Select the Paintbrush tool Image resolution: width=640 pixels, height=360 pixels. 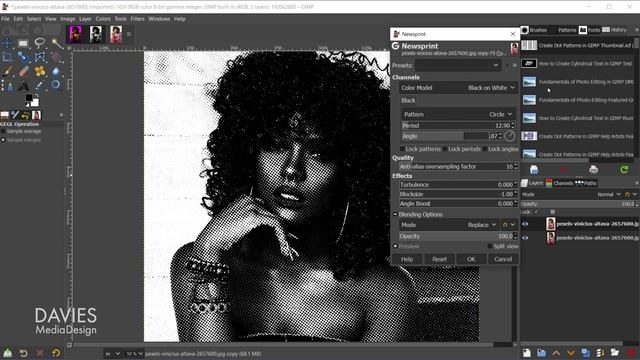click(7, 71)
